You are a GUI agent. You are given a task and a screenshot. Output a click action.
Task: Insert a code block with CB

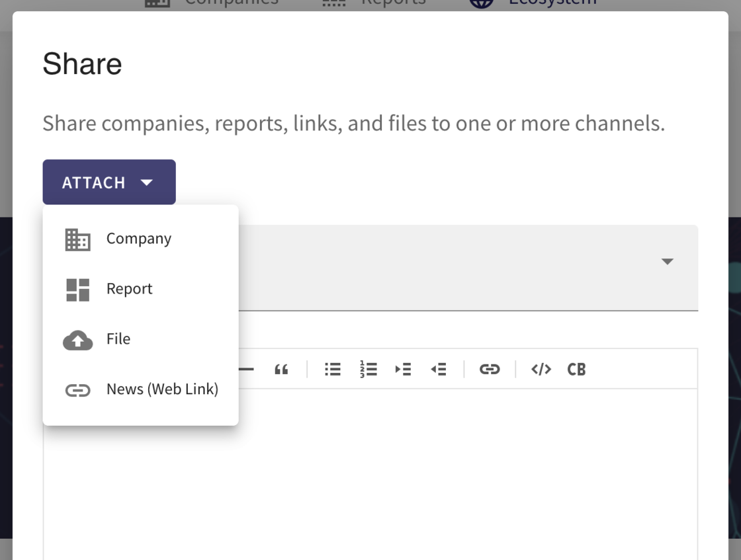point(576,369)
